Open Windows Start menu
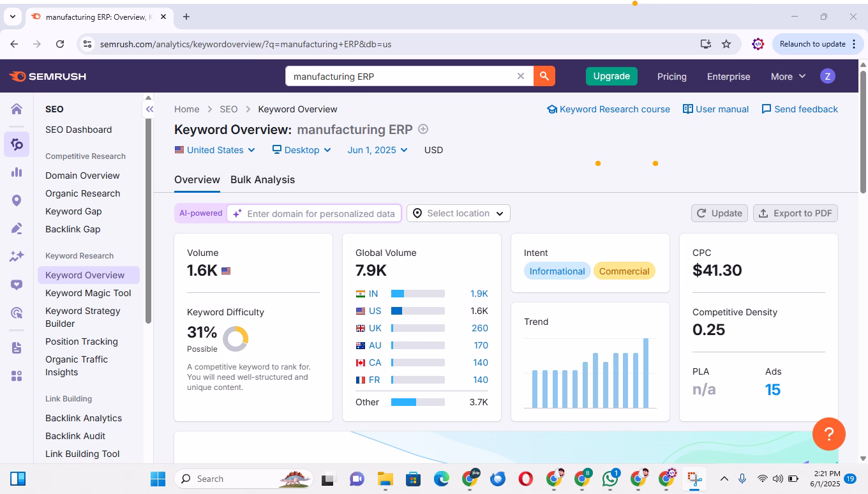Viewport: 868px width, 494px height. coord(158,479)
